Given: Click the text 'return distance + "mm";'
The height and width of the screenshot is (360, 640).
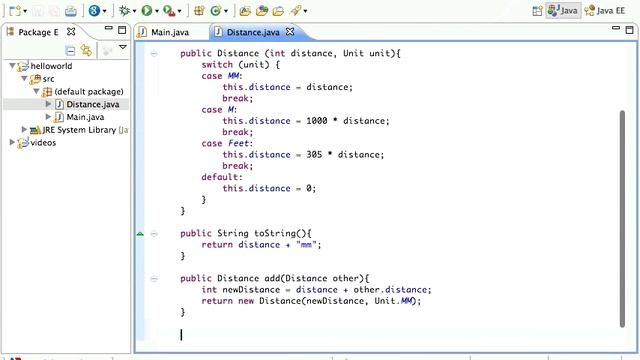Looking at the screenshot, I should click(261, 244).
